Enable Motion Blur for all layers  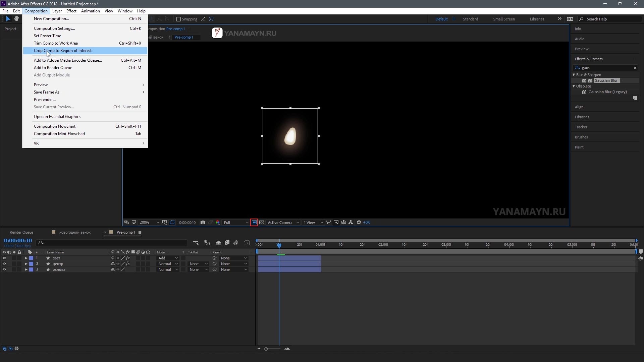236,243
